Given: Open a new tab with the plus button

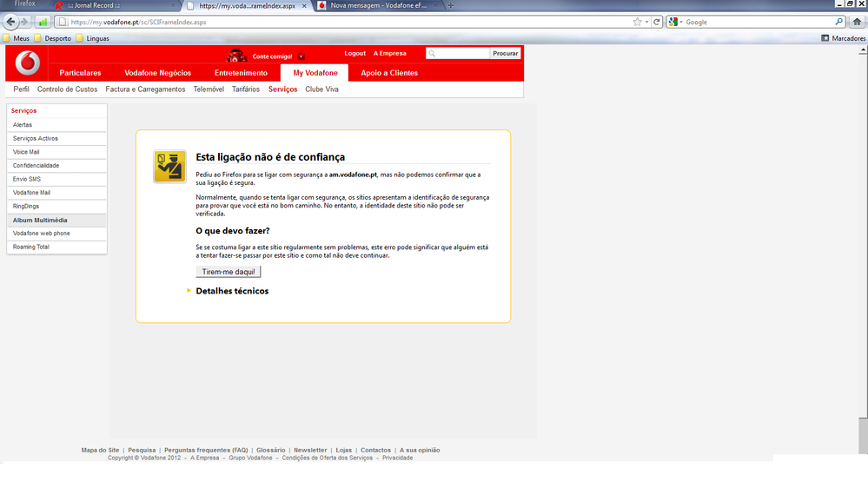Looking at the screenshot, I should [x=450, y=6].
